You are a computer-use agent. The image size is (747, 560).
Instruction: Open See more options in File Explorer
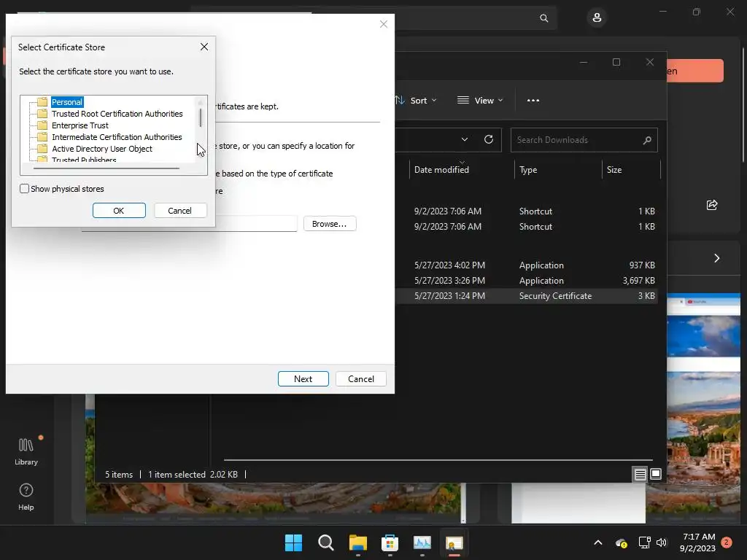pos(533,101)
